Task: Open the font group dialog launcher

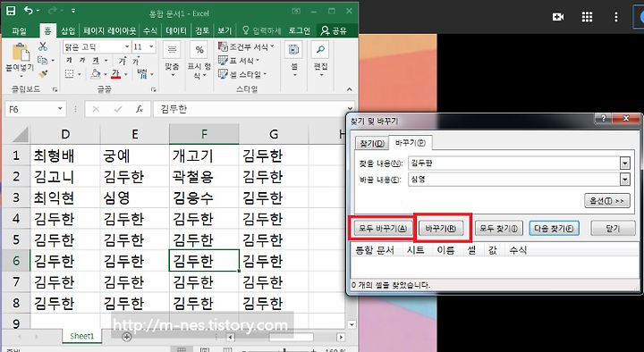Action: [153, 89]
